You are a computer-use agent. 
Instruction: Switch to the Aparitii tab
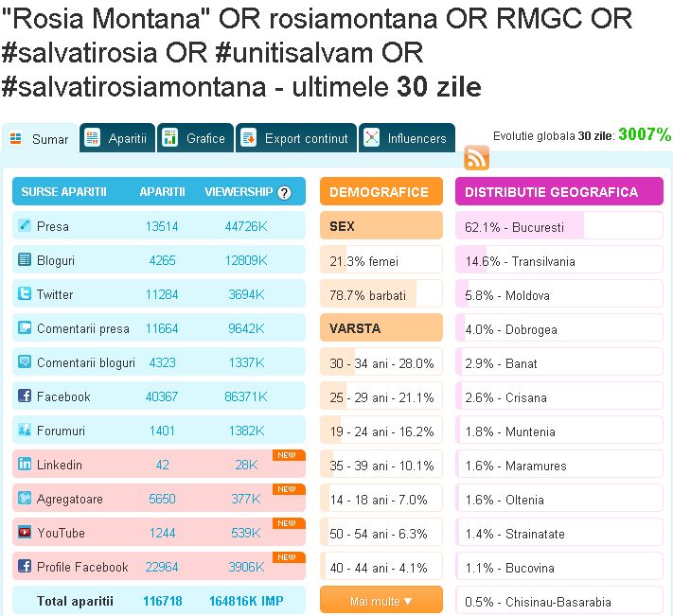point(117,138)
